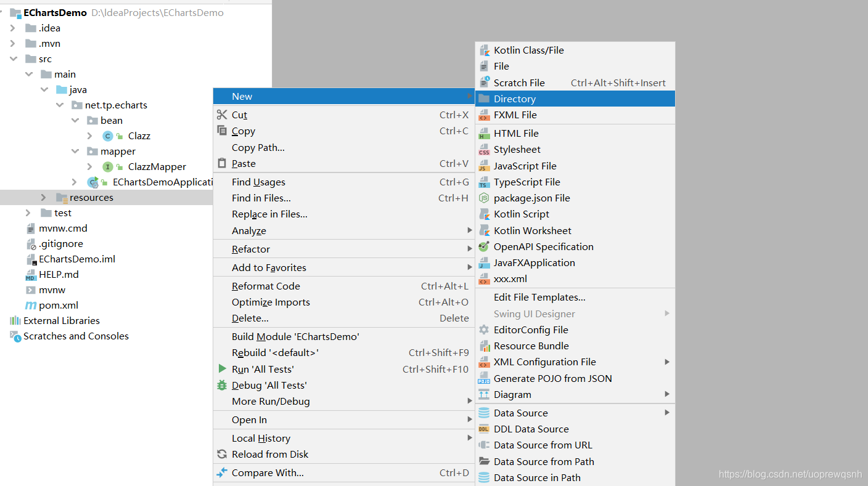Choose Directory from the New menu
Viewport: 868px width, 486px height.
(575, 99)
